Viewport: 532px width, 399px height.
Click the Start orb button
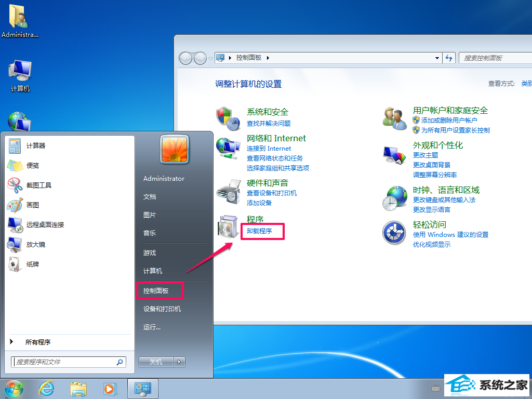(x=14, y=389)
